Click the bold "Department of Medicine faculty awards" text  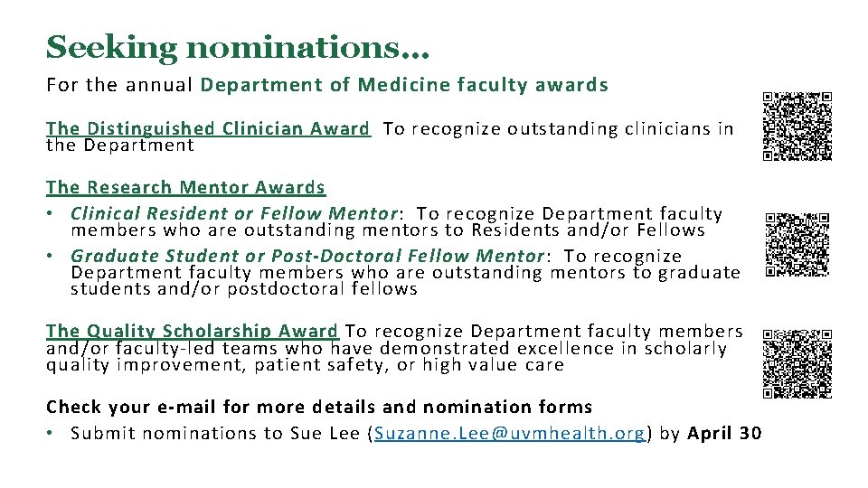(404, 85)
